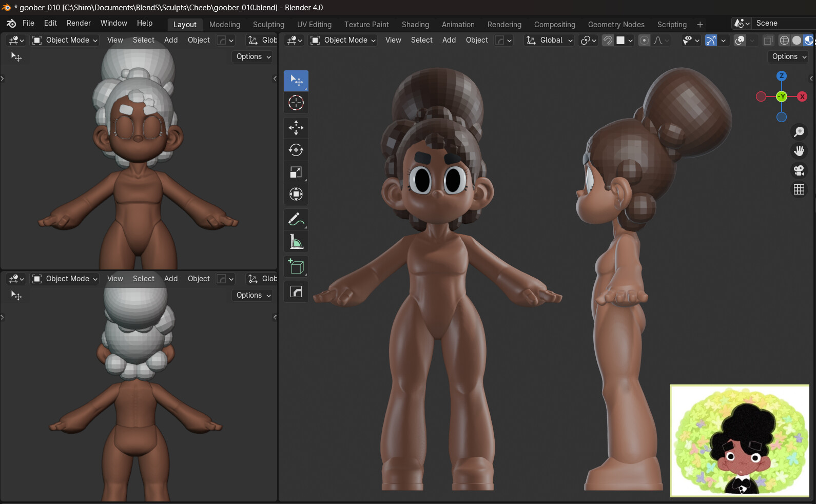
Task: Click the blue Z axis gizmo ball
Action: pyautogui.click(x=782, y=76)
